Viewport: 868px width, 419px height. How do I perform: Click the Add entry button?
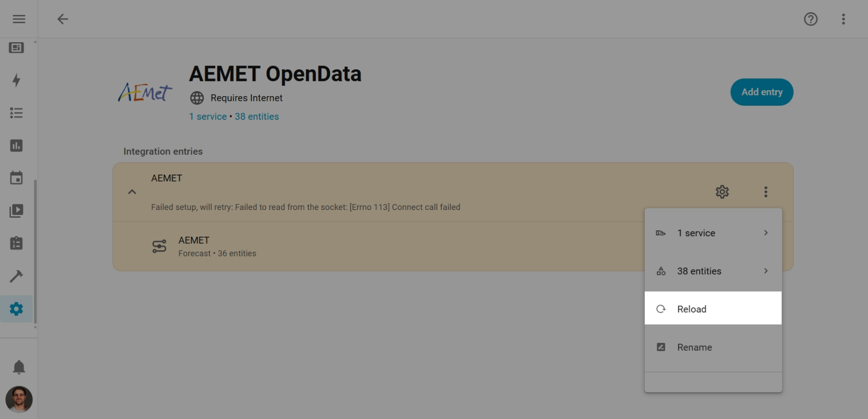pyautogui.click(x=761, y=92)
